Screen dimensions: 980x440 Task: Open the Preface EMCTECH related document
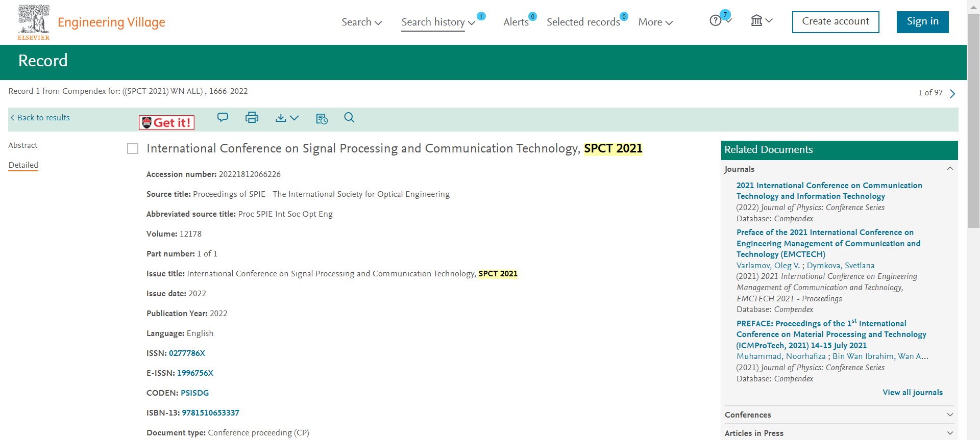pyautogui.click(x=828, y=243)
